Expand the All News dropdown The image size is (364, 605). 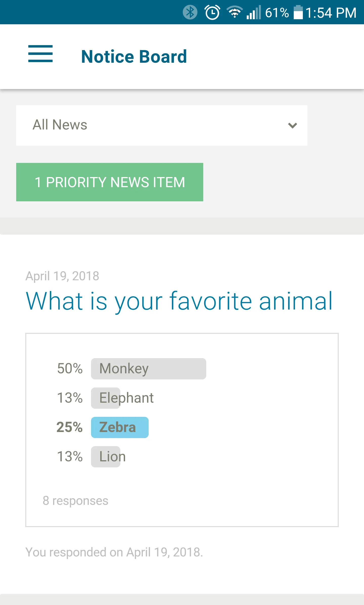click(162, 125)
